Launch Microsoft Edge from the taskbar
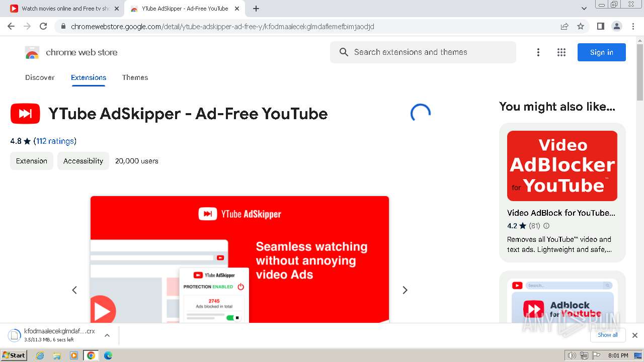This screenshot has height=362, width=644. (x=108, y=355)
